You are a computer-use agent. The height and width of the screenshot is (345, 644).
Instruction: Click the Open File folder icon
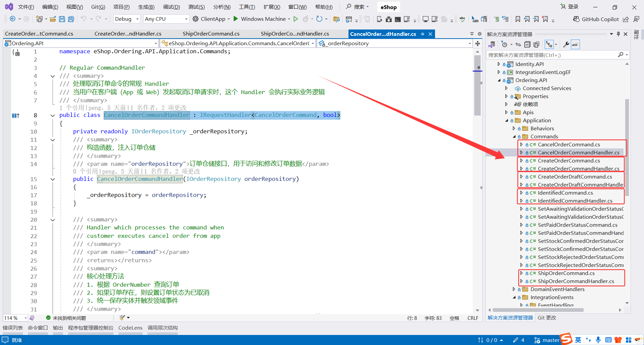53,19
